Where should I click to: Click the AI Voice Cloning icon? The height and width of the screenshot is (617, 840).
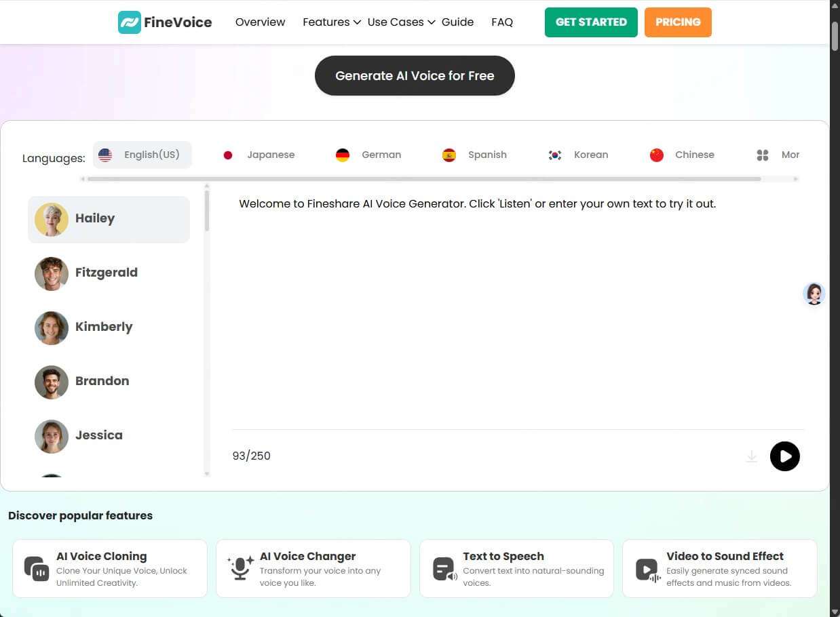(x=36, y=568)
